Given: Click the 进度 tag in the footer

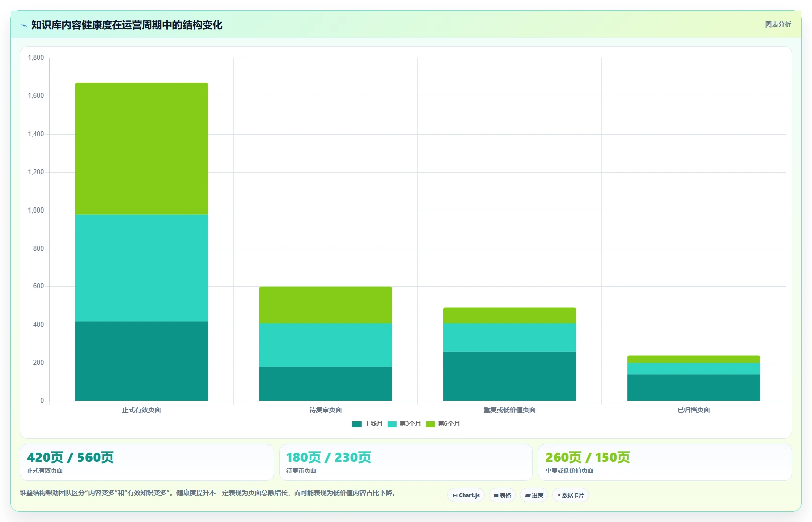Looking at the screenshot, I should pyautogui.click(x=534, y=495).
